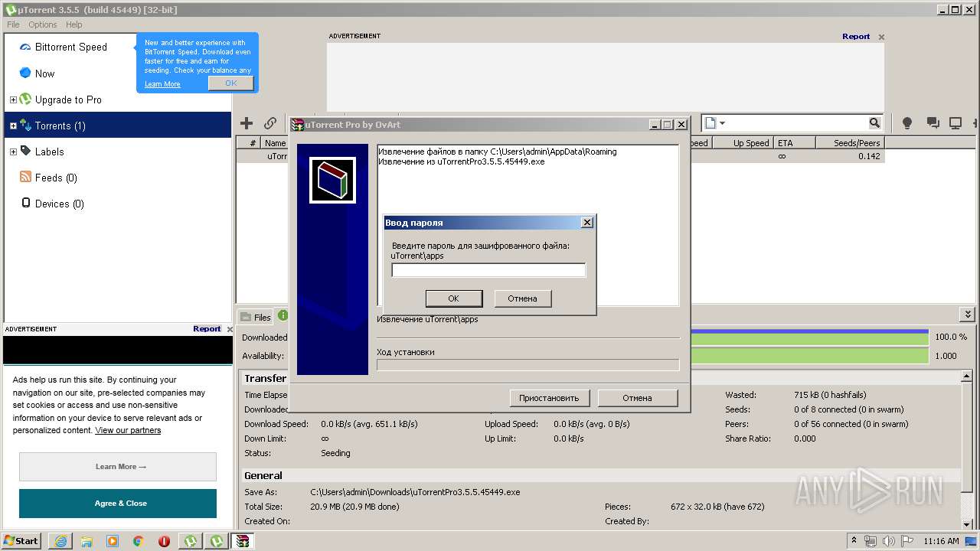Image resolution: width=980 pixels, height=551 pixels.
Task: Open the Help menu
Action: point(73,24)
